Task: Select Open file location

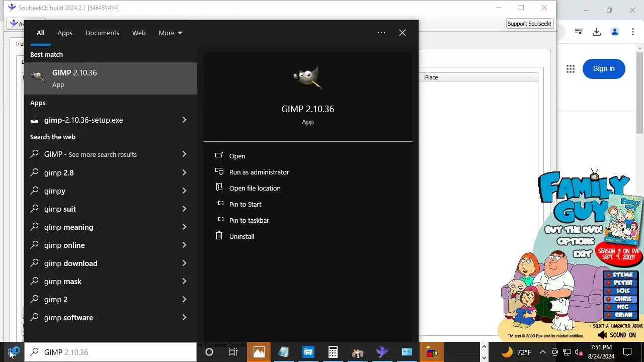Action: click(255, 188)
